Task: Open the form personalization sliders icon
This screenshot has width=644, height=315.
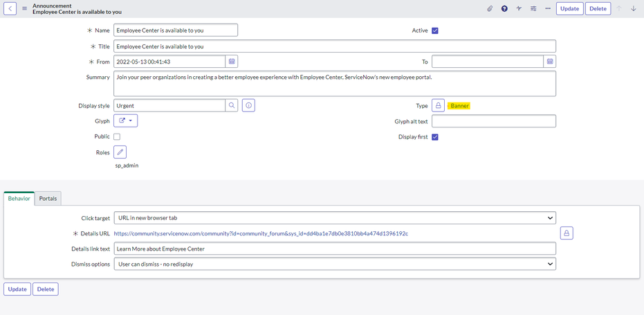Action: [533, 8]
